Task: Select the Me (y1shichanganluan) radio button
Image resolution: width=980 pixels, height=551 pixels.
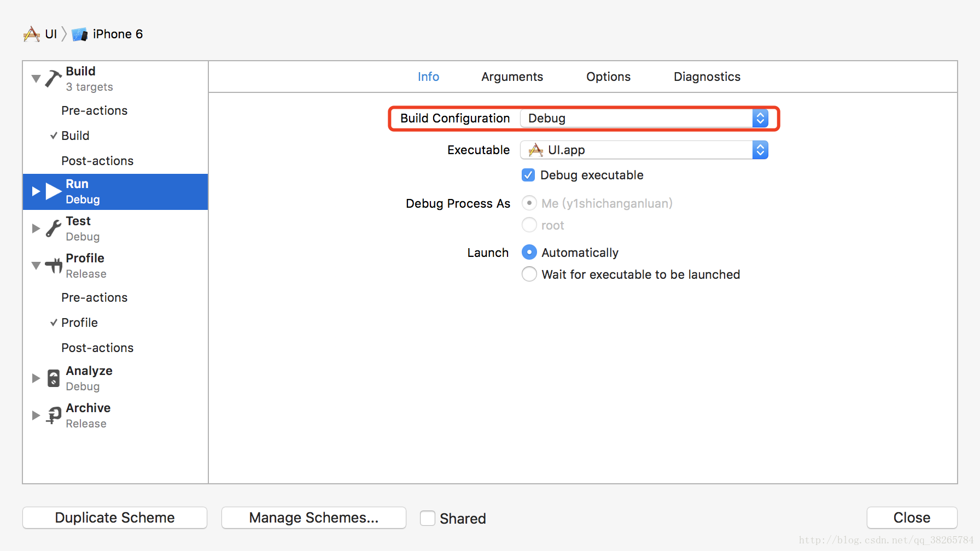Action: pos(529,203)
